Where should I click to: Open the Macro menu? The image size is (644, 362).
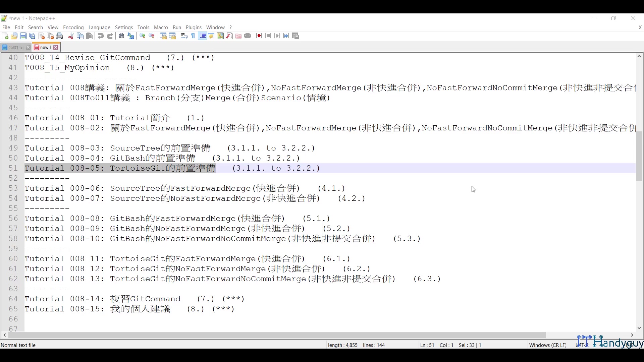pos(161,27)
